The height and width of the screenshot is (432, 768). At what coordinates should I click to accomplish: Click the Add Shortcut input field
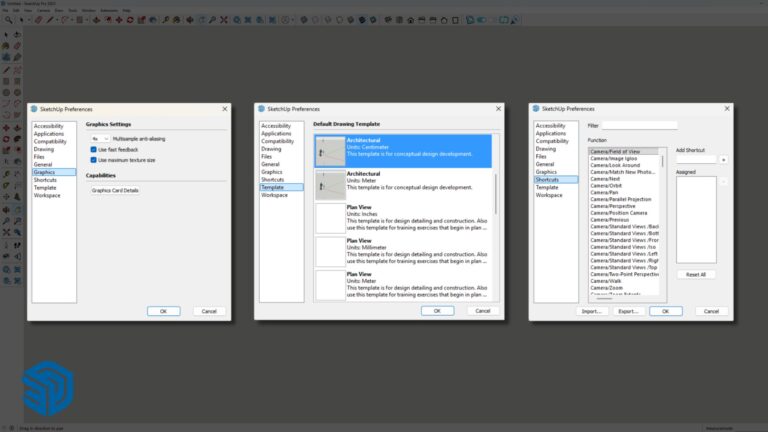click(x=696, y=160)
